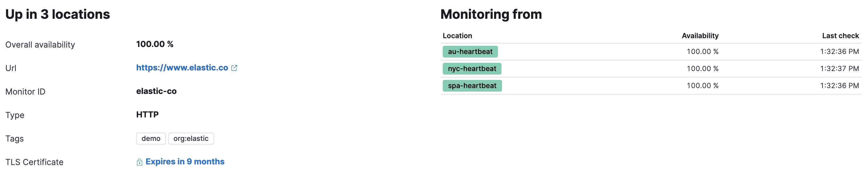Click the Up in 3 locations heading
This screenshot has width=868, height=175.
click(x=57, y=14)
